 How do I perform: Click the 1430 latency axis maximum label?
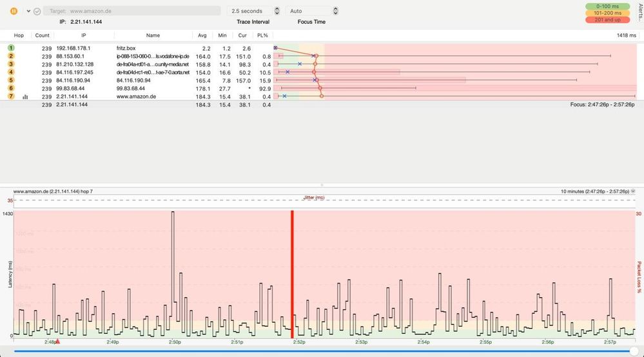tap(8, 214)
